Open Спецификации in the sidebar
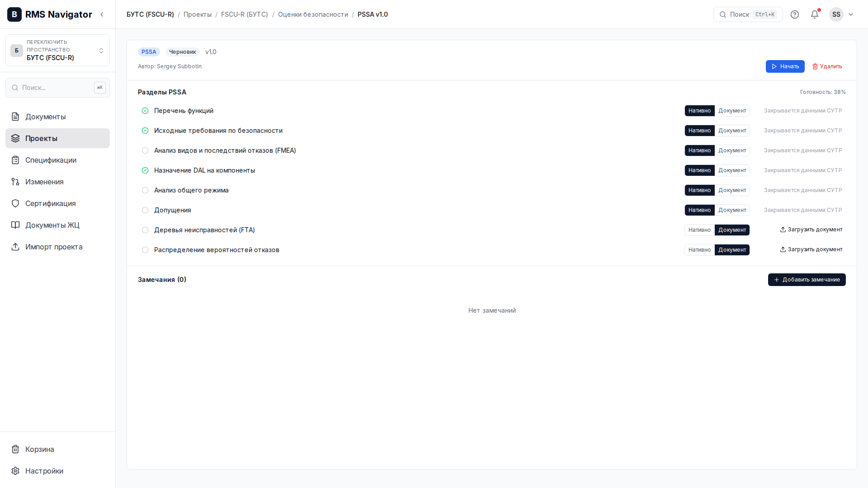868x488 pixels. click(57, 160)
